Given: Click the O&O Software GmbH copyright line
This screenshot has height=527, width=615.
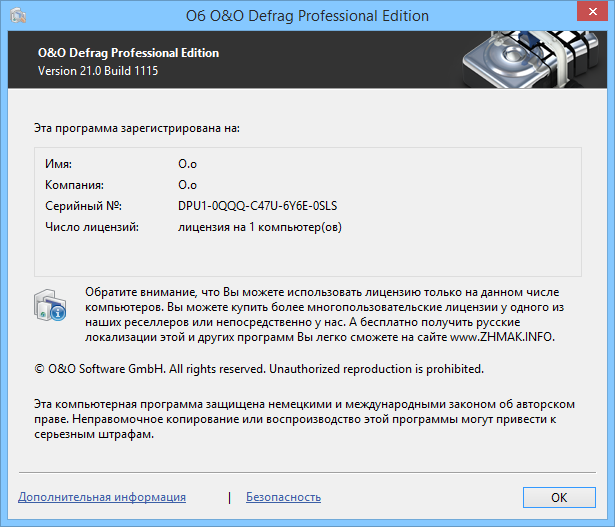Looking at the screenshot, I should pyautogui.click(x=258, y=369).
